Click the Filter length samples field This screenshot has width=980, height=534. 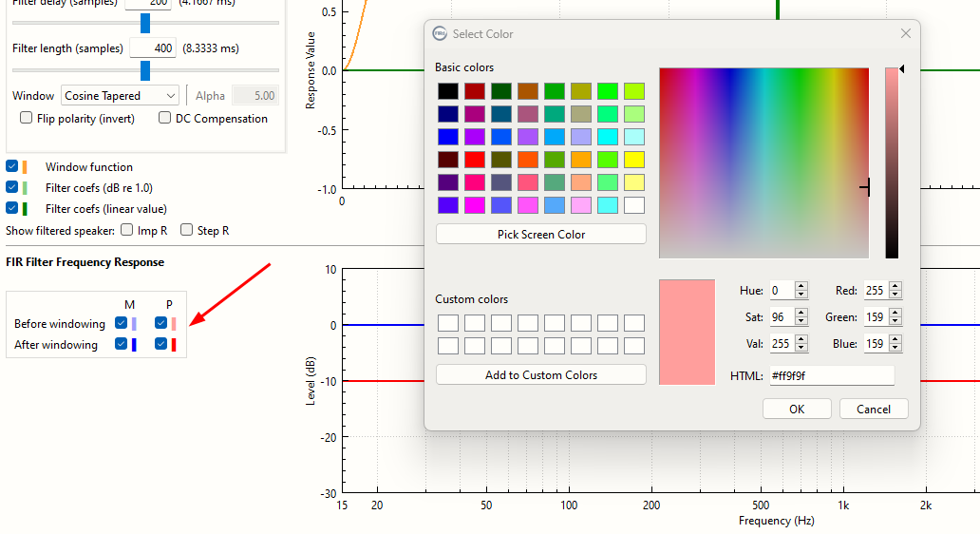pyautogui.click(x=153, y=48)
